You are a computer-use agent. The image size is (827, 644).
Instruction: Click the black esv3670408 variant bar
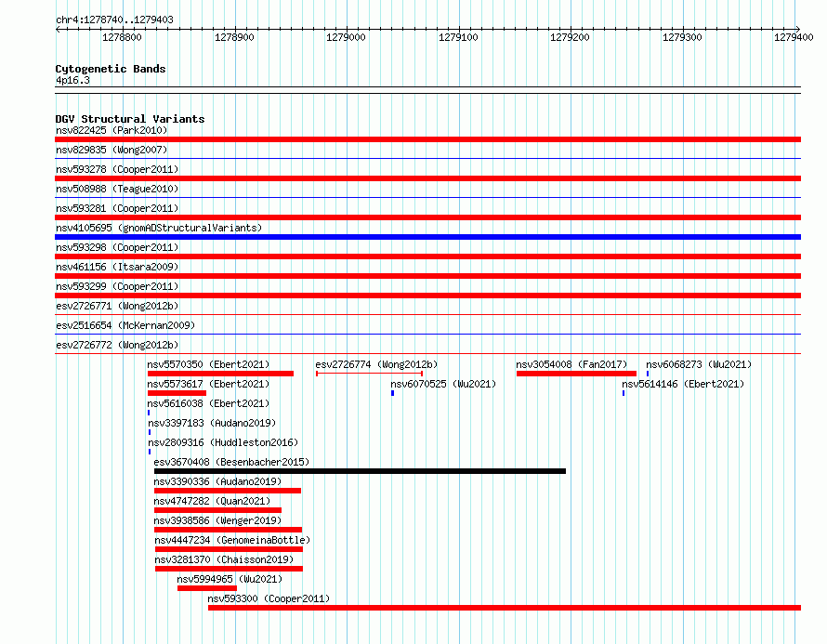click(360, 471)
